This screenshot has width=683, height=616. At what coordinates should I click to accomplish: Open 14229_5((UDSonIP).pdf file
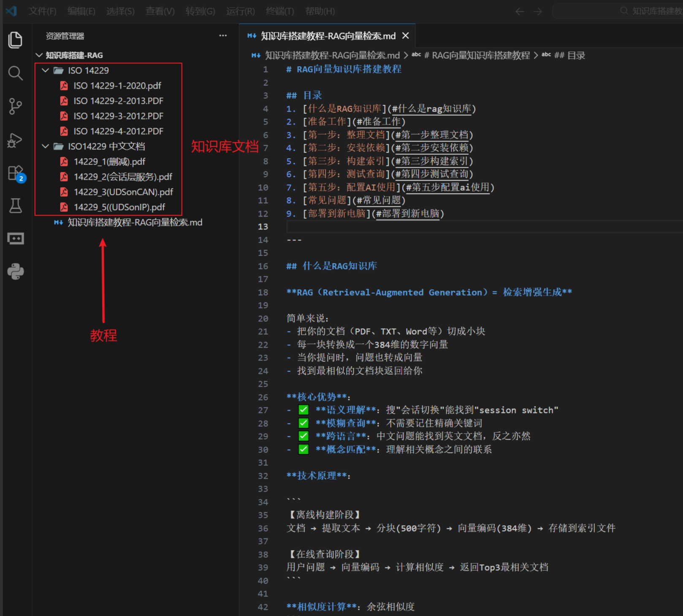click(x=119, y=207)
